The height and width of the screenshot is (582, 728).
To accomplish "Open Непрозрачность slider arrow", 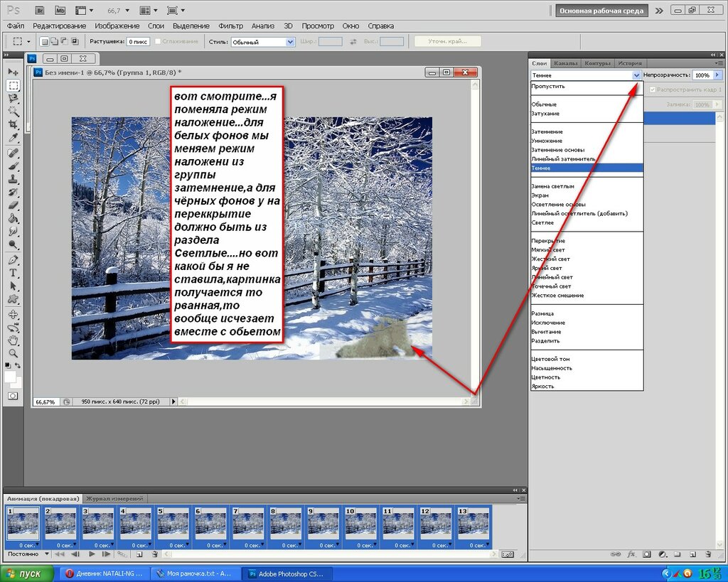I will click(x=717, y=75).
